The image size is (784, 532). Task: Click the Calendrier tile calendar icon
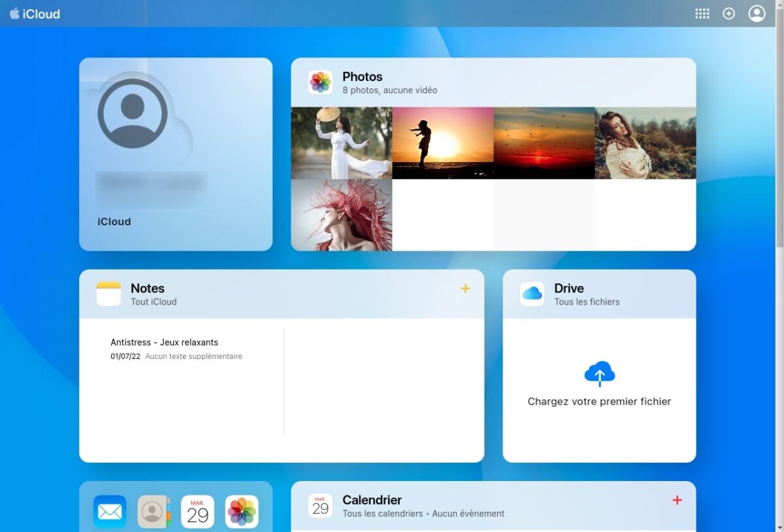click(321, 506)
